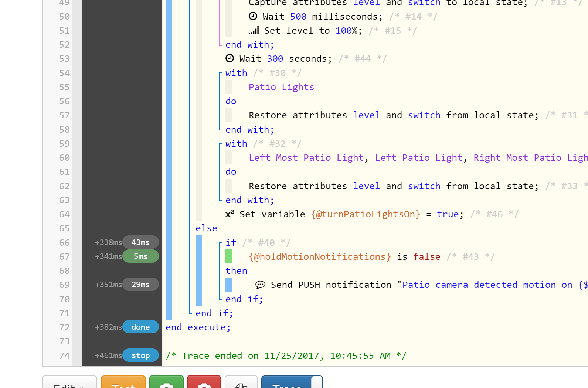Screen dimensions: 588x388
Task: Select Right Most Patio Light device
Action: pos(531,158)
